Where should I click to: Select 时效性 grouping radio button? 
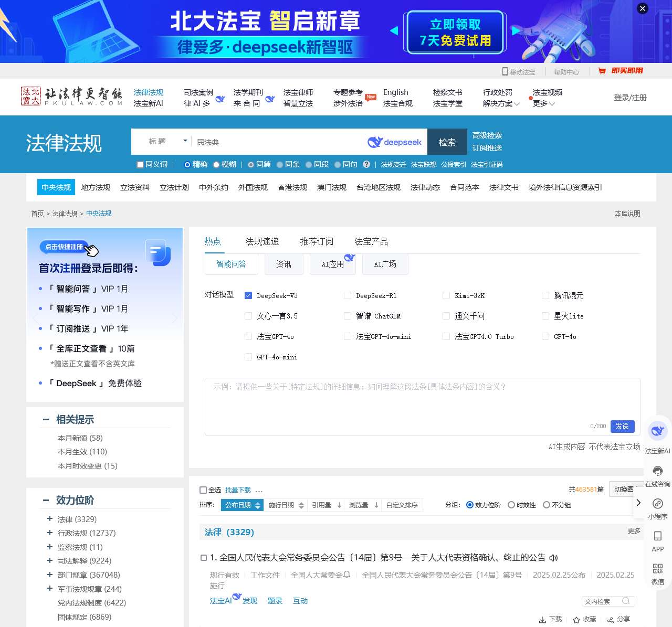tap(511, 505)
